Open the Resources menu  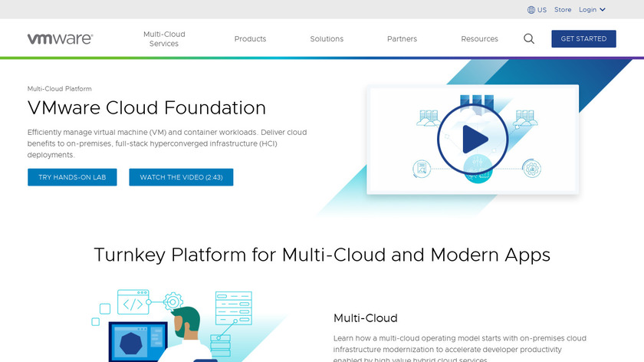(479, 38)
